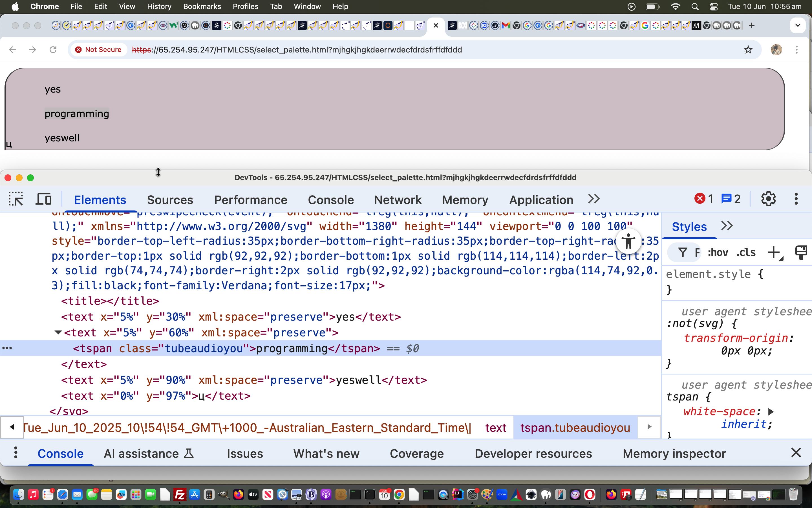Viewport: 812px width, 508px height.
Task: Toggle the rendering emulations paintbrush icon
Action: click(801, 252)
